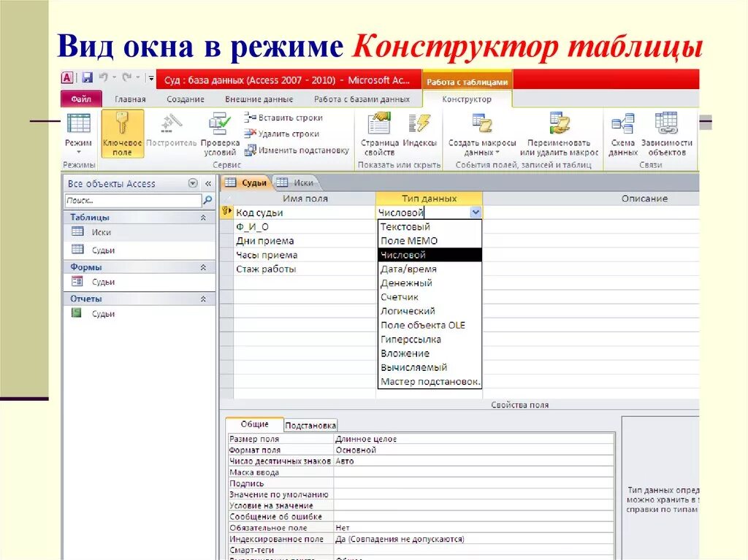Click Удалить строки to delete rows

tap(281, 134)
